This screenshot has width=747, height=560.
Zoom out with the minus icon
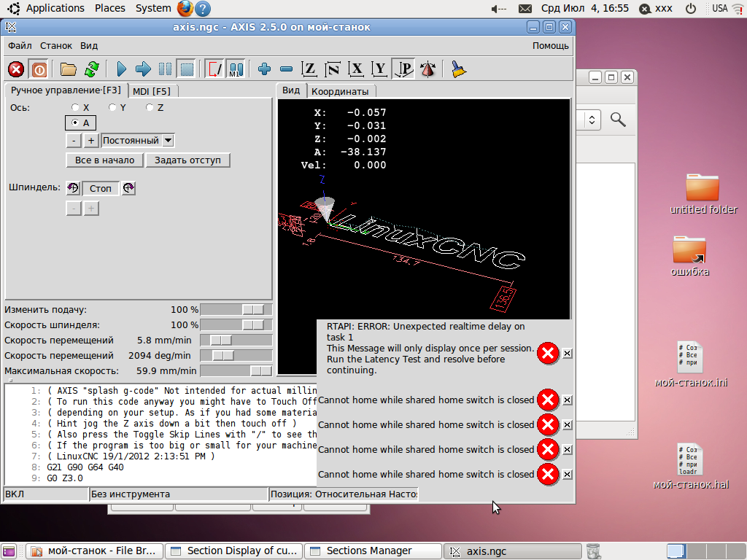(286, 69)
